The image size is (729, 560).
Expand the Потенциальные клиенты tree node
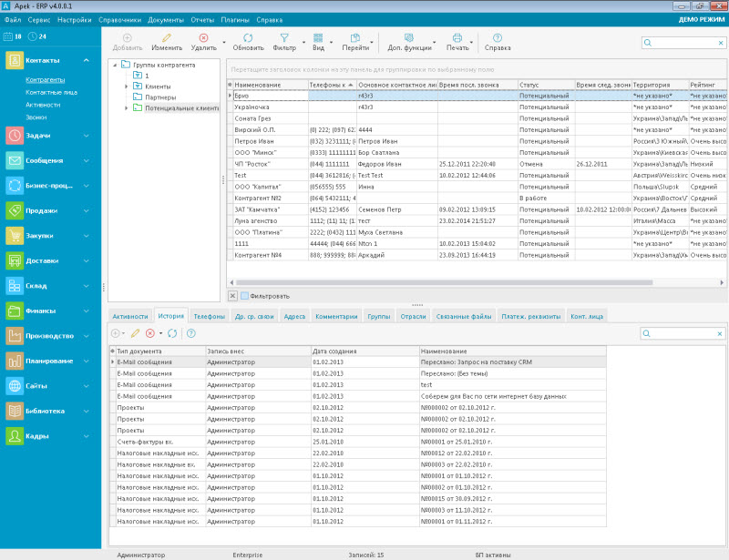click(x=127, y=108)
